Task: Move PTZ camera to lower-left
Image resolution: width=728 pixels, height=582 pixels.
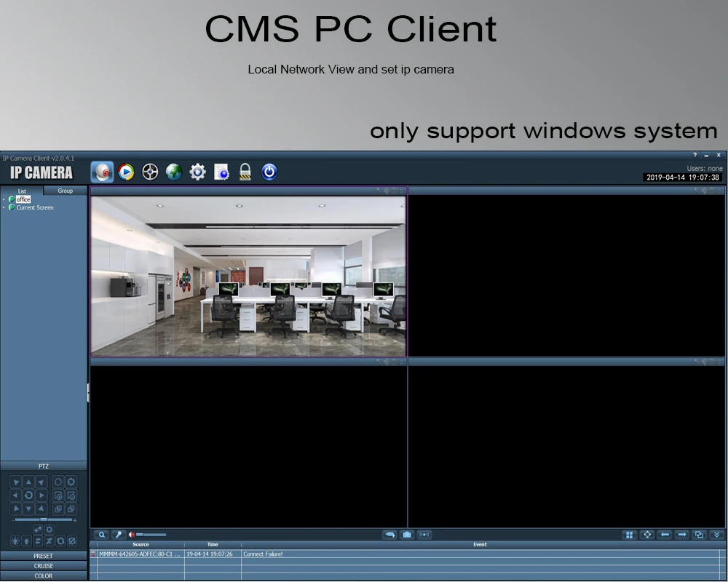Action: pos(15,509)
